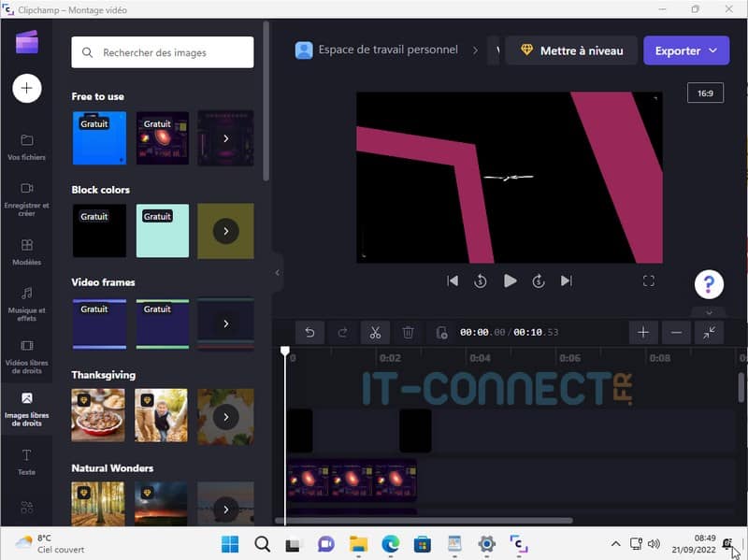Zoom in the timeline with plus icon
The image size is (748, 560).
click(642, 332)
